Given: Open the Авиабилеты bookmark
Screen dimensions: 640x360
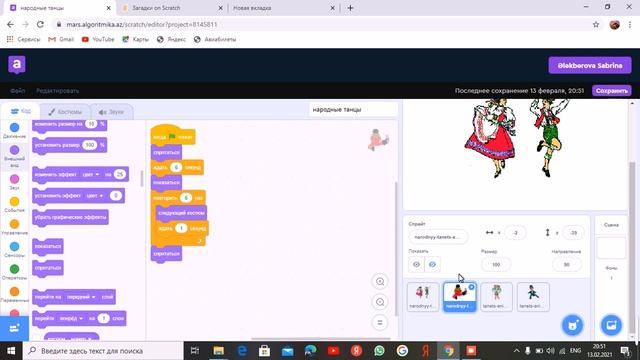Looking at the screenshot, I should tap(215, 39).
